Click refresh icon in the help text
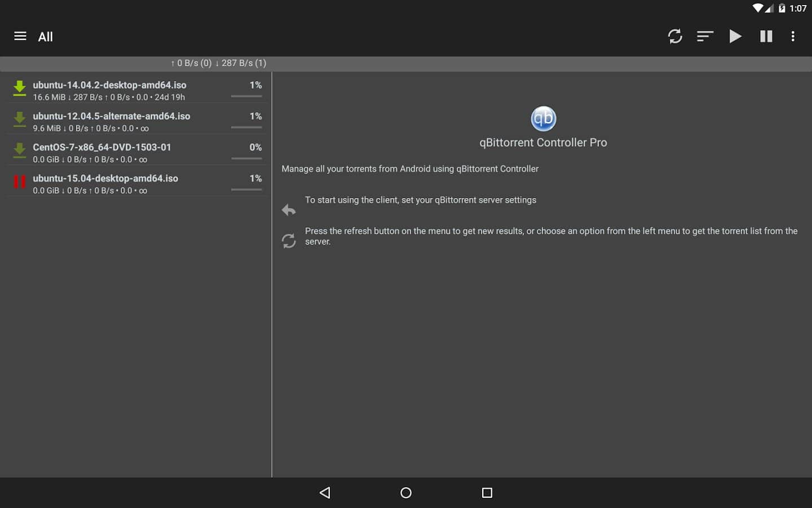 [x=289, y=241]
